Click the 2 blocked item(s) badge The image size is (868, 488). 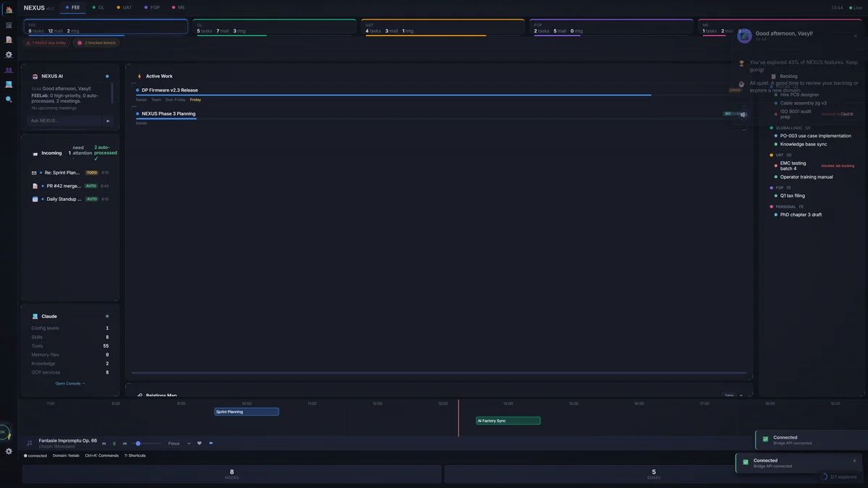coord(96,43)
